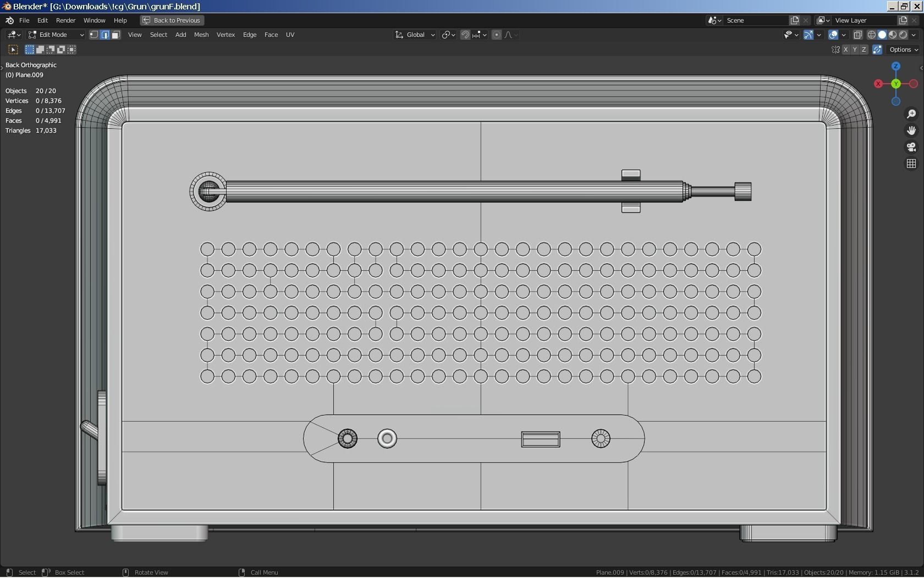
Task: Toggle X-ray display
Action: click(857, 35)
